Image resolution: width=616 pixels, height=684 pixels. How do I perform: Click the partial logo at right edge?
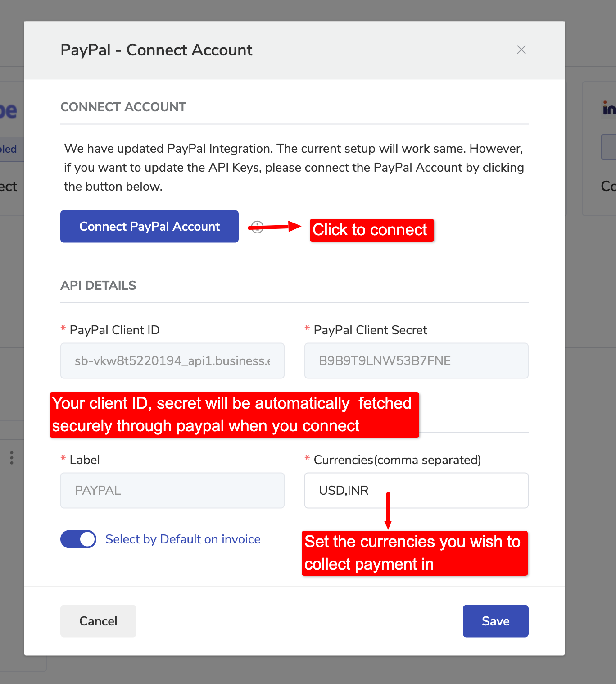coord(609,109)
